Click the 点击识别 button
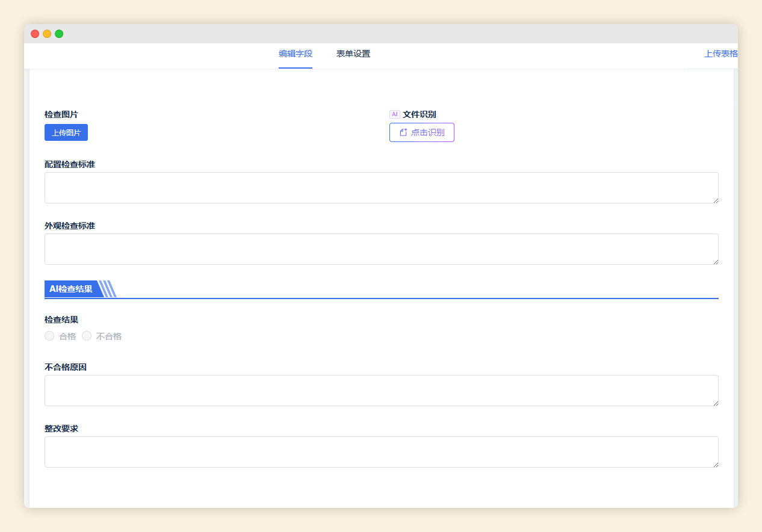 [x=422, y=132]
